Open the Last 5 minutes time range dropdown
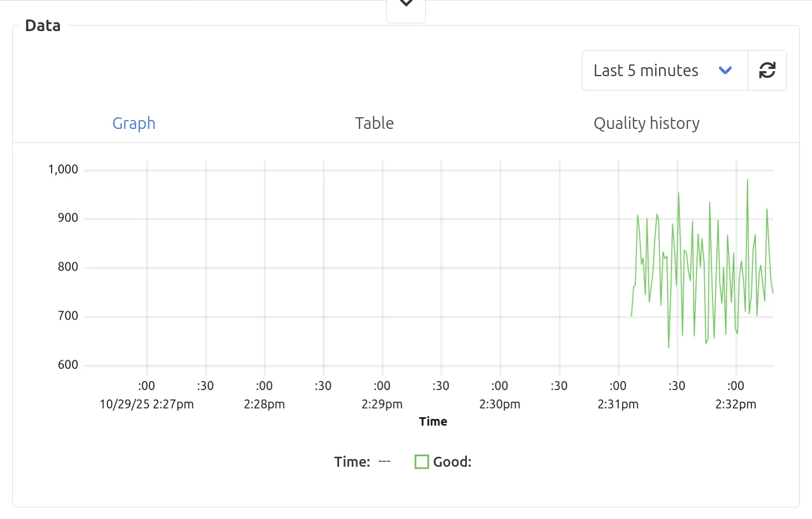The width and height of the screenshot is (812, 519). (x=665, y=70)
